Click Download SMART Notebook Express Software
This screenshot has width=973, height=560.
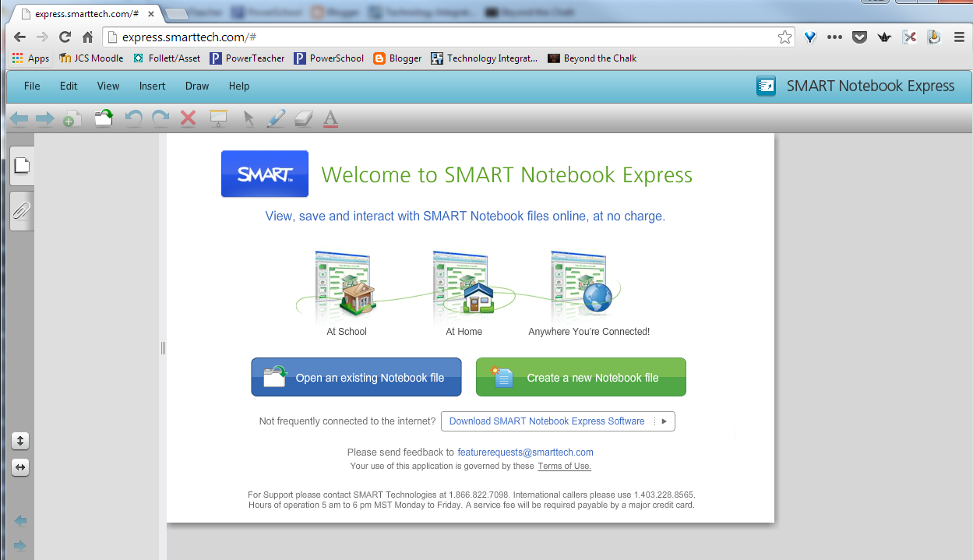pyautogui.click(x=558, y=421)
